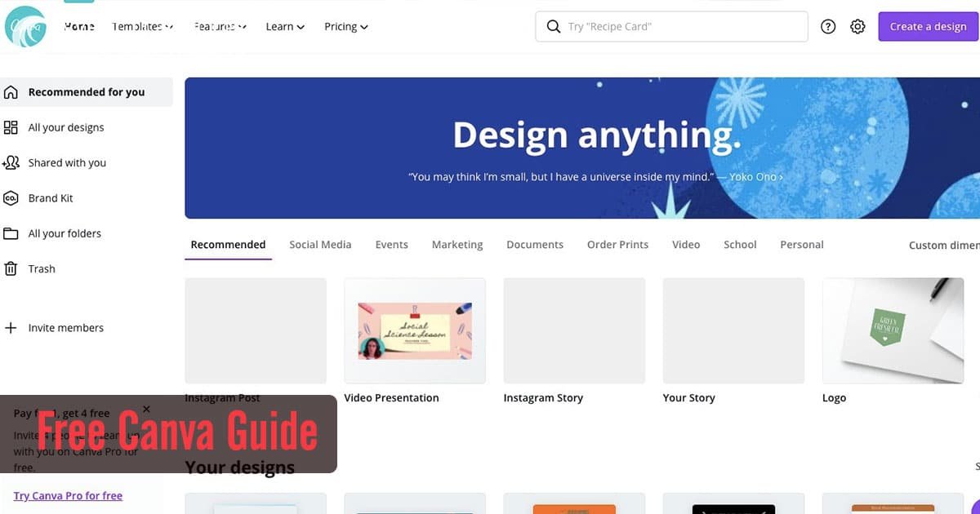Open All your folders in sidebar
The image size is (980, 514).
click(65, 233)
